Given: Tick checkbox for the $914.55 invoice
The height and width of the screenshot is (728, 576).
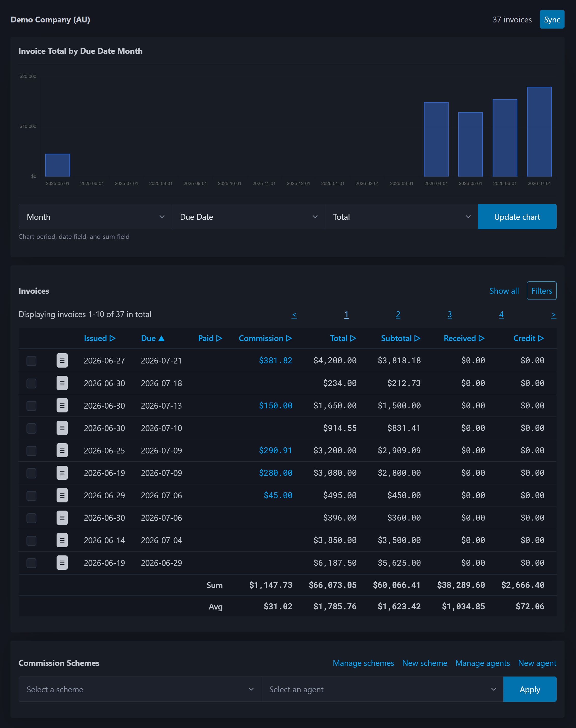Looking at the screenshot, I should pos(31,428).
